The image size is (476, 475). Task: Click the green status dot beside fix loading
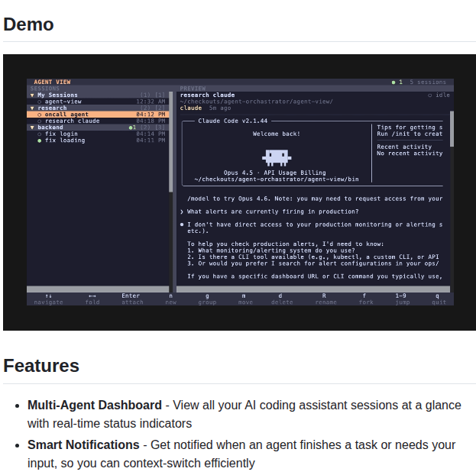tap(40, 141)
